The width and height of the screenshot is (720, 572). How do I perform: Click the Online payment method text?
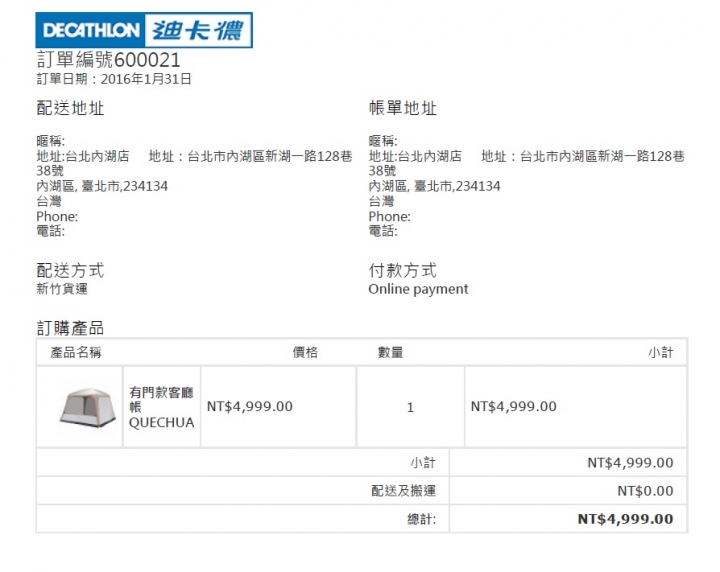(x=418, y=289)
